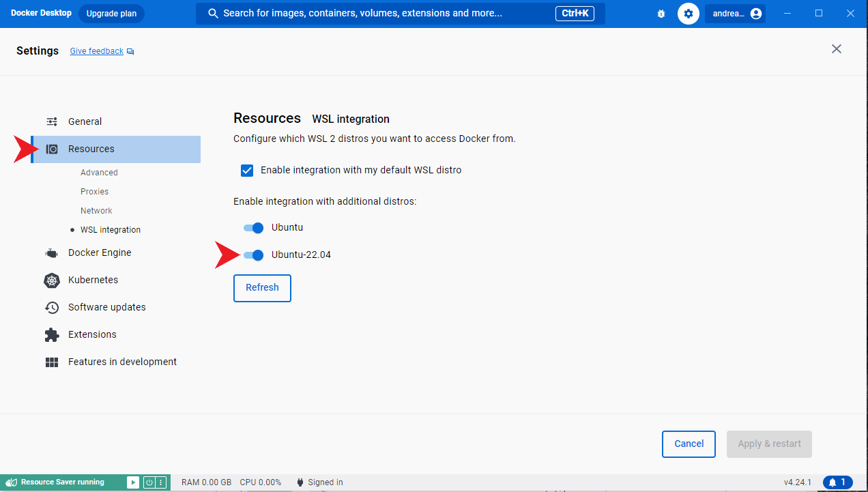
Task: Click the Docker whale in the status bar
Action: click(x=11, y=482)
